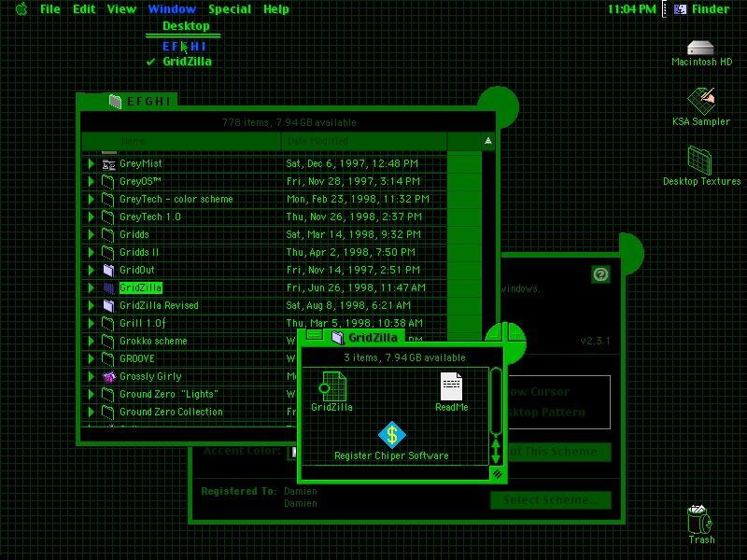Select the Ground Zero Collection name
Image resolution: width=747 pixels, height=560 pixels.
coord(171,413)
